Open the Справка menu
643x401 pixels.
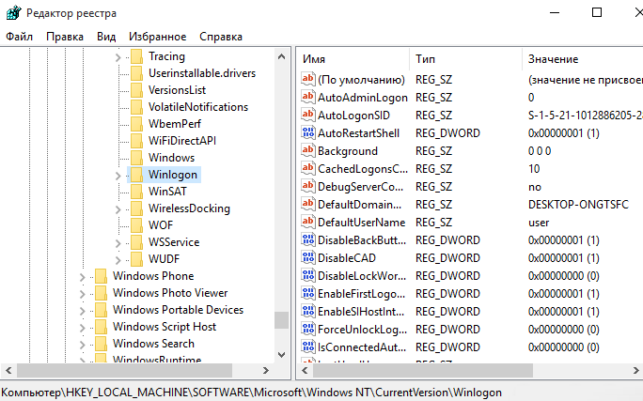pos(221,36)
